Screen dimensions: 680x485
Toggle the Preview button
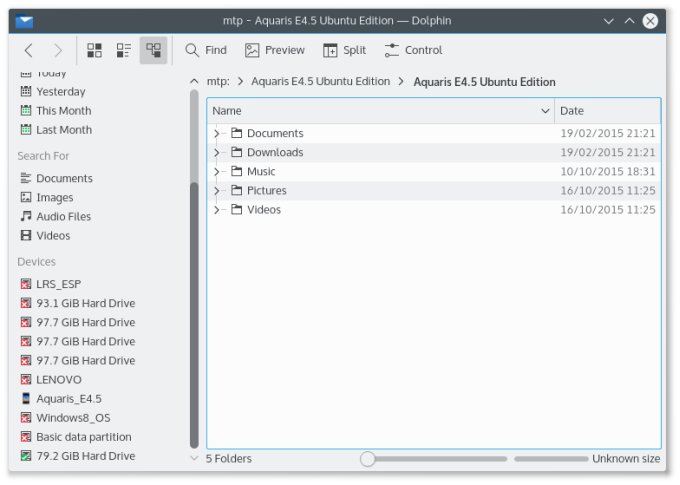tap(275, 50)
